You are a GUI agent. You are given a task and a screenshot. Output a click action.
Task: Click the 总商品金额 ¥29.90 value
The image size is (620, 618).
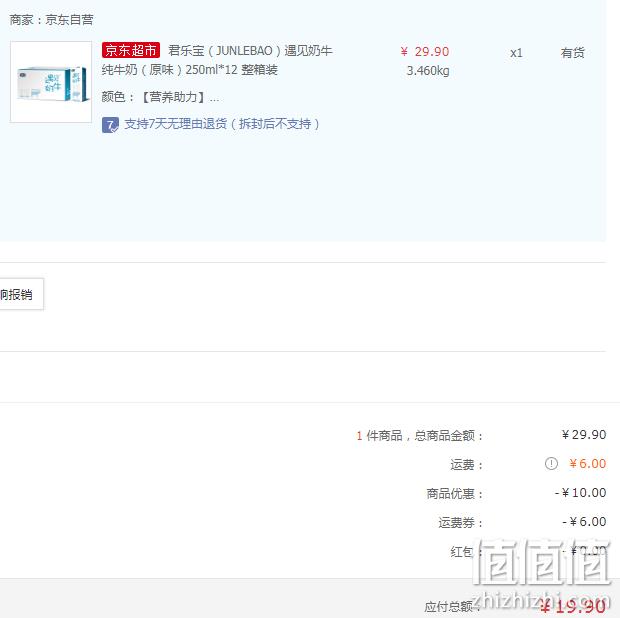[584, 435]
